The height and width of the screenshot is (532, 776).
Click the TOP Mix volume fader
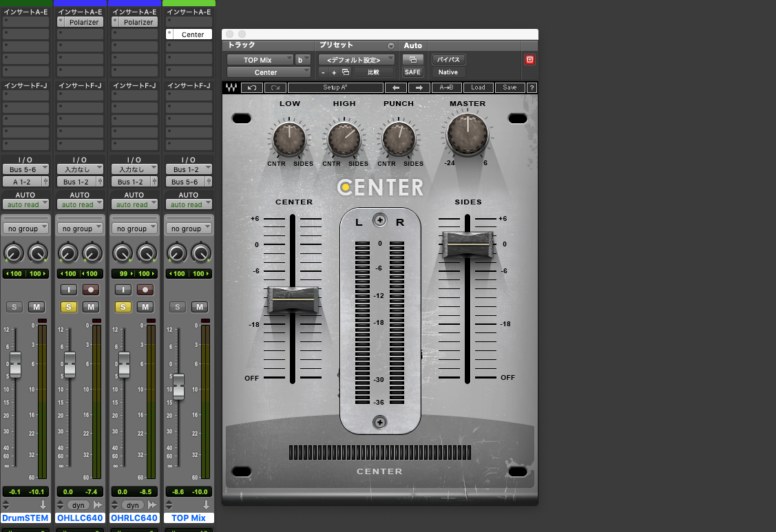pyautogui.click(x=178, y=387)
